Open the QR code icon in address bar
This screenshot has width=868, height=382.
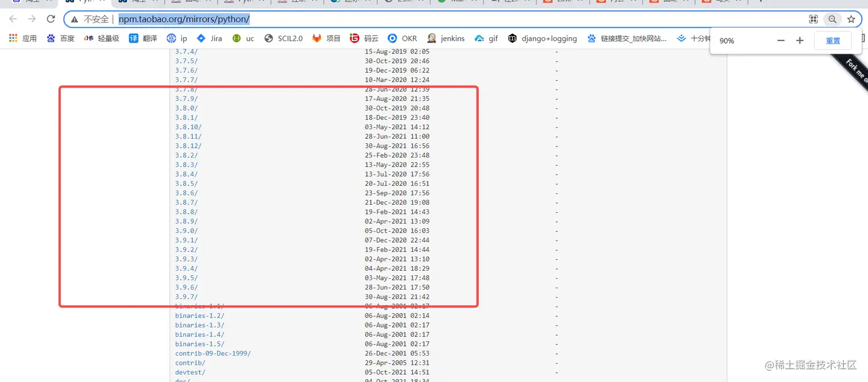tap(813, 20)
